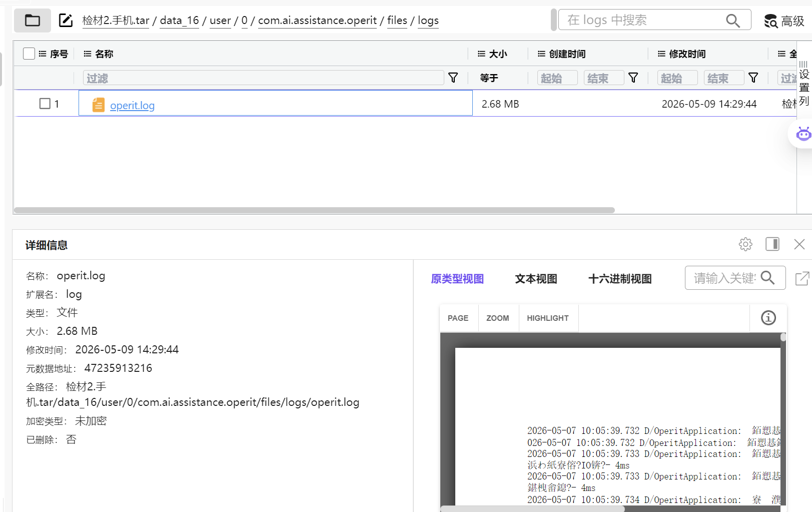Go to com.ai.assistance.operit in breadcrumb
The height and width of the screenshot is (512, 812).
[317, 21]
